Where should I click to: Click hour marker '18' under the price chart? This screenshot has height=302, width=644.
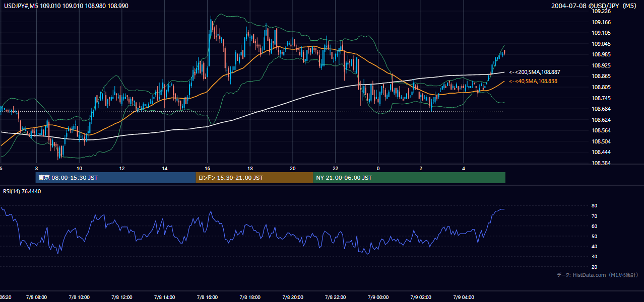tap(250, 168)
